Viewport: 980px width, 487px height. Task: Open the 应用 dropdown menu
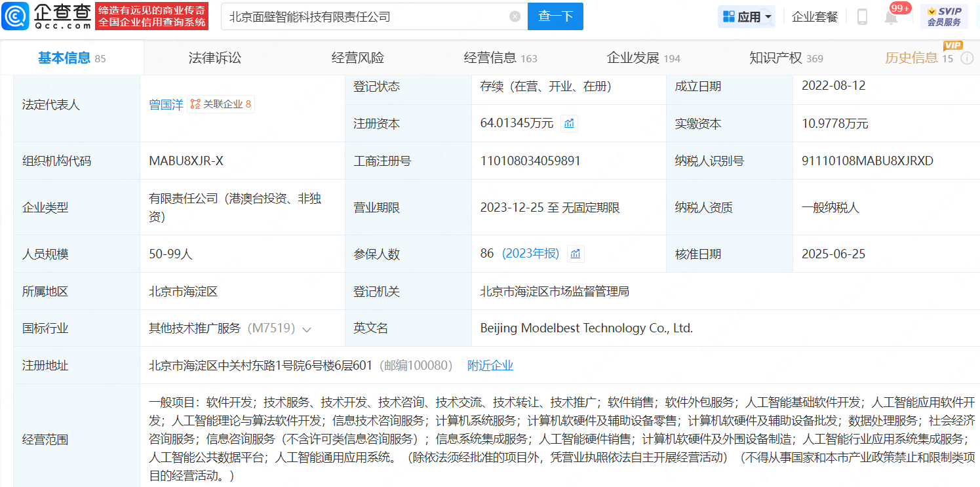point(747,16)
